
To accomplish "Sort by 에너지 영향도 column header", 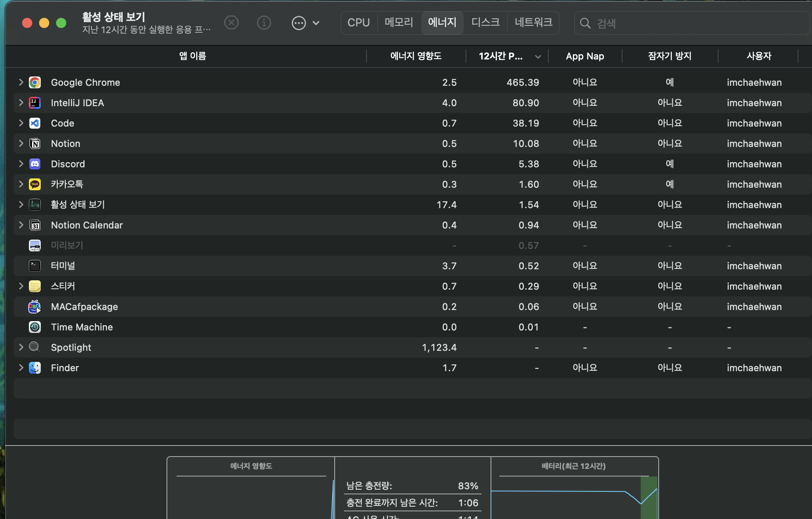I will (416, 56).
